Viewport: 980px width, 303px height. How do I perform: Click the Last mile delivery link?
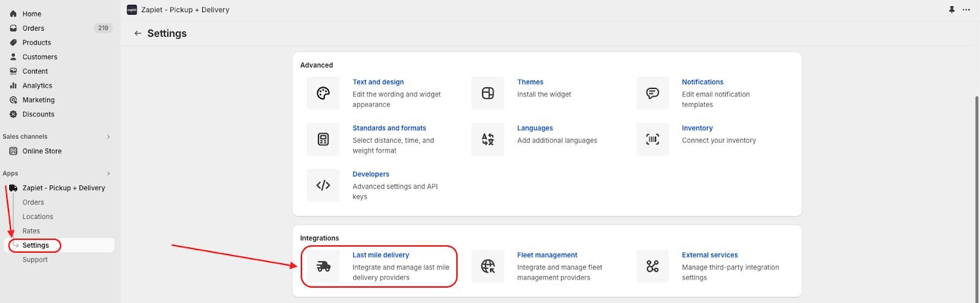[380, 255]
